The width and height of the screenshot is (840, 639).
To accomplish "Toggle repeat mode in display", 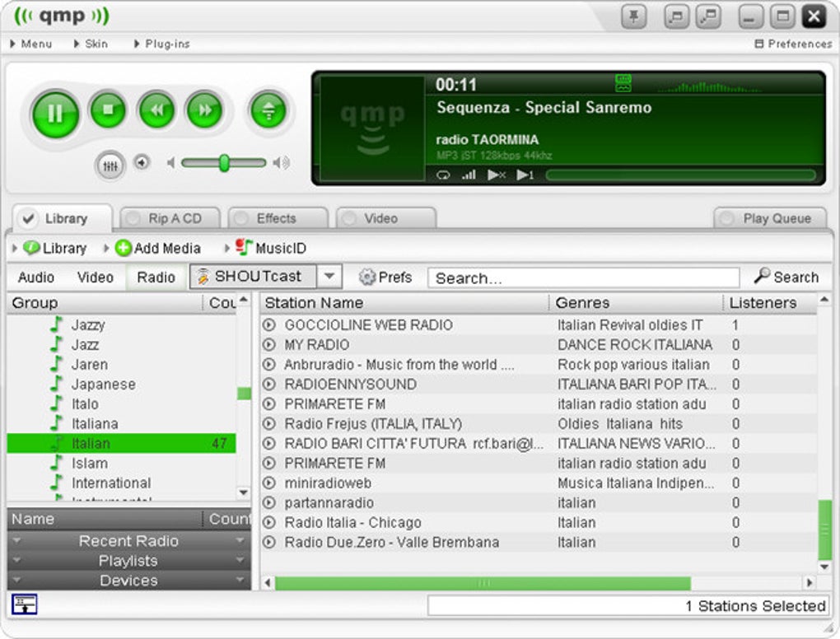I will (x=443, y=175).
